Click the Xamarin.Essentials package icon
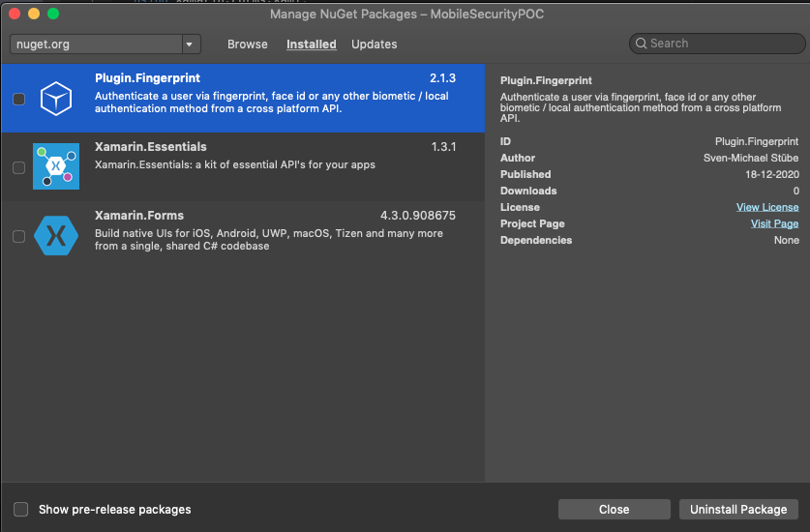810x532 pixels. click(x=56, y=166)
